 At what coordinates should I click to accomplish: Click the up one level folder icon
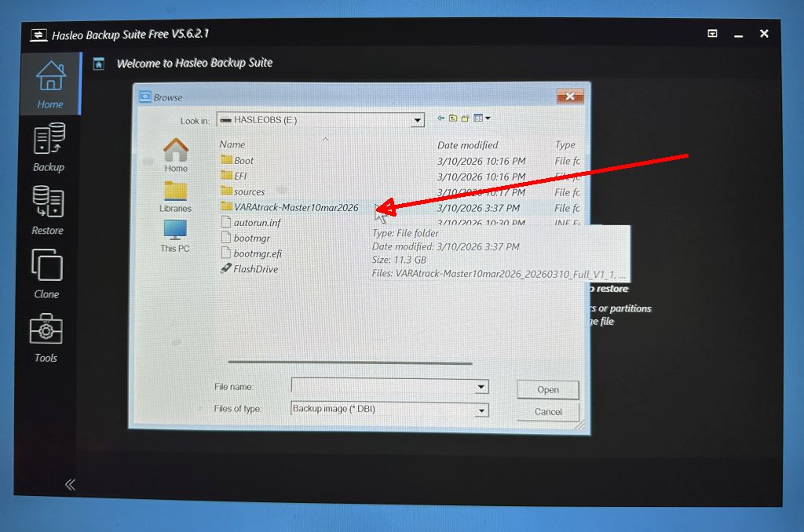coord(453,118)
